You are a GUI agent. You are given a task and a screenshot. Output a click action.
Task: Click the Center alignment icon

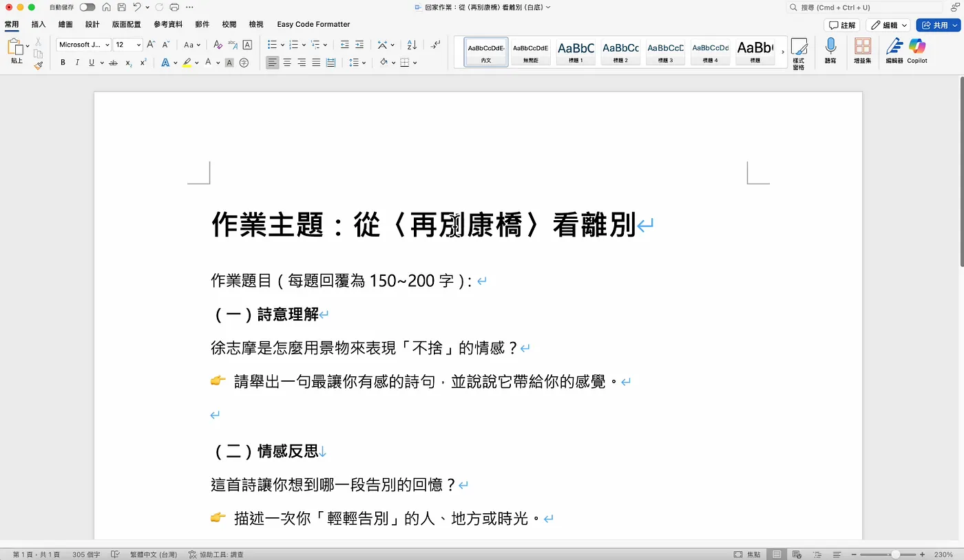(287, 63)
